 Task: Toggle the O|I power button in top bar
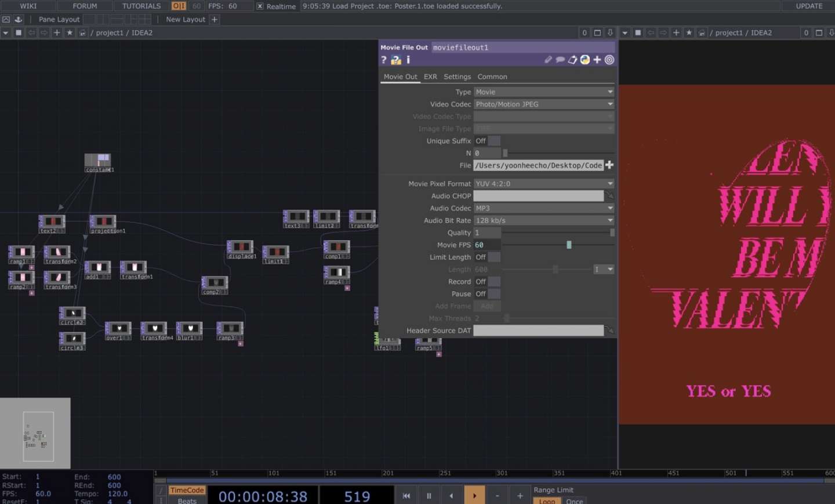[x=179, y=6]
